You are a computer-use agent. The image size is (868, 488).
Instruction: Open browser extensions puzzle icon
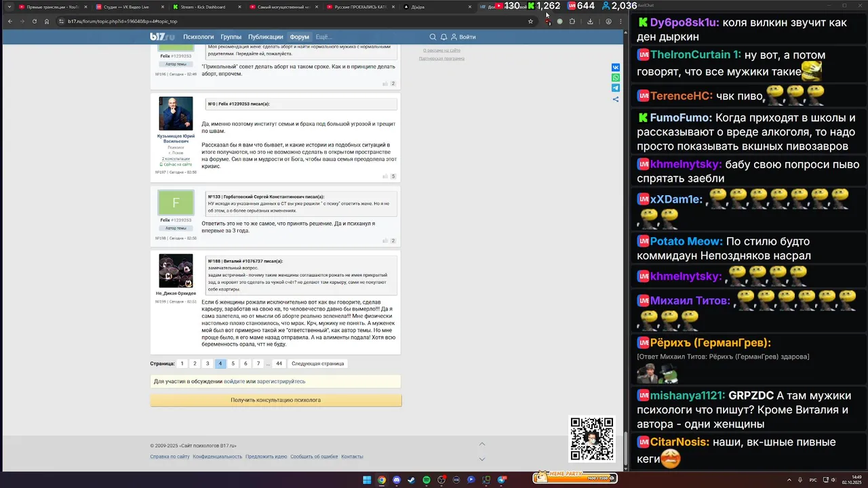(572, 21)
